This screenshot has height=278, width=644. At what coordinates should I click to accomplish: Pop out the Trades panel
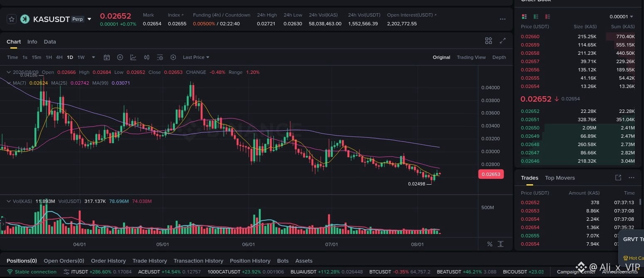pyautogui.click(x=618, y=178)
